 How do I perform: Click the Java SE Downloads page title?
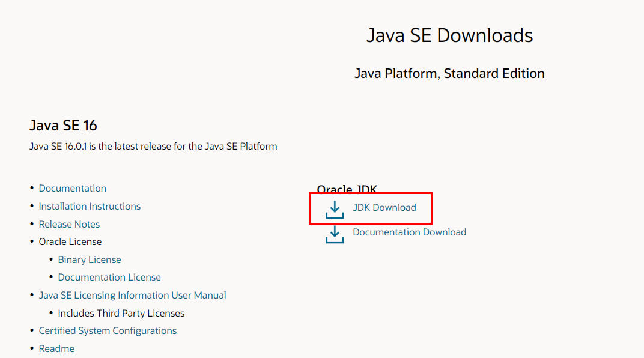(449, 35)
